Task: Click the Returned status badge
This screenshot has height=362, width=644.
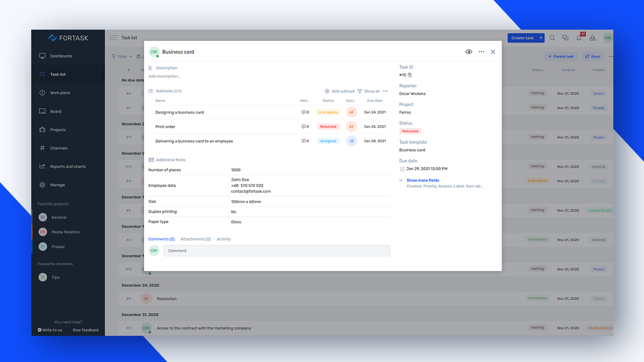Action: (410, 131)
